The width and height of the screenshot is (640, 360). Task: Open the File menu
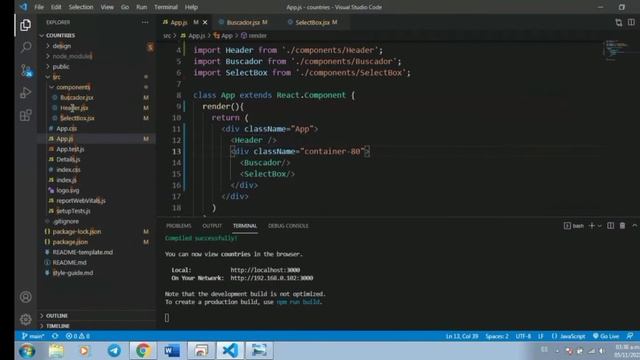[39, 7]
